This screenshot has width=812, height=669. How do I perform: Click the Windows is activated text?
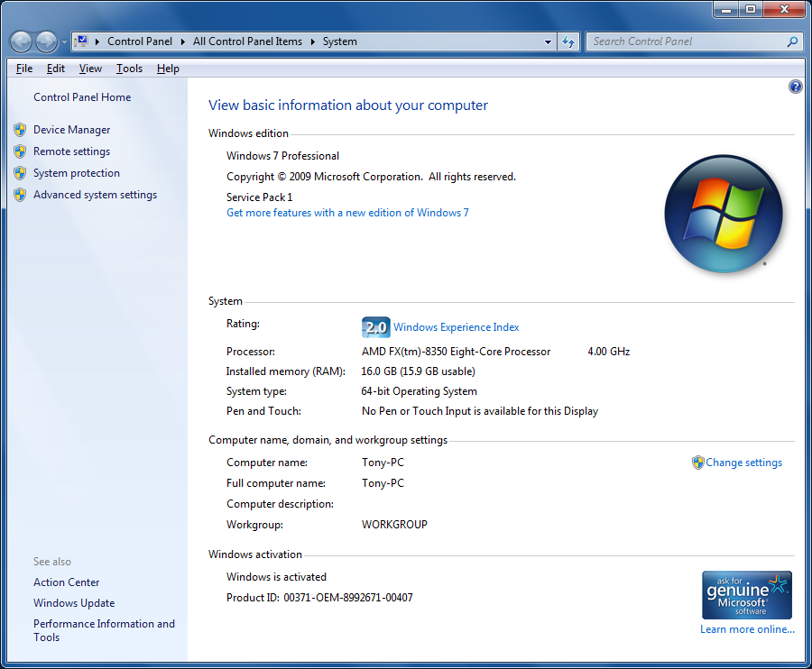tap(277, 577)
